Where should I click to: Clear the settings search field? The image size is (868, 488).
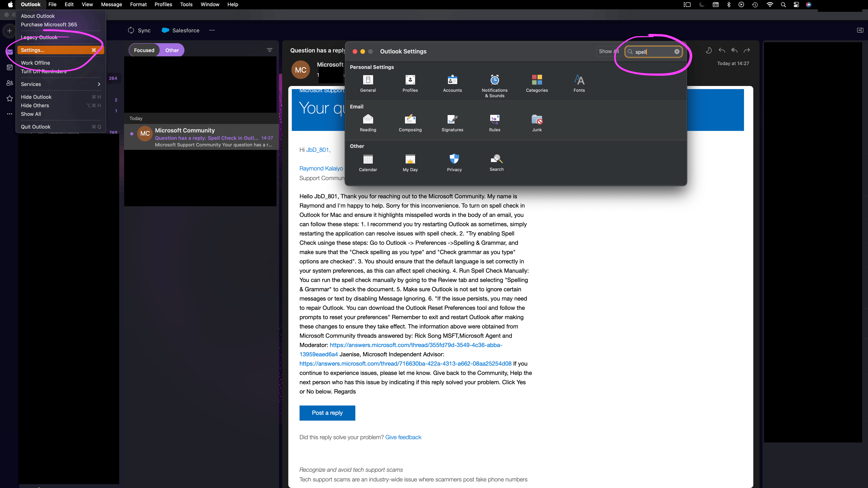pos(677,52)
